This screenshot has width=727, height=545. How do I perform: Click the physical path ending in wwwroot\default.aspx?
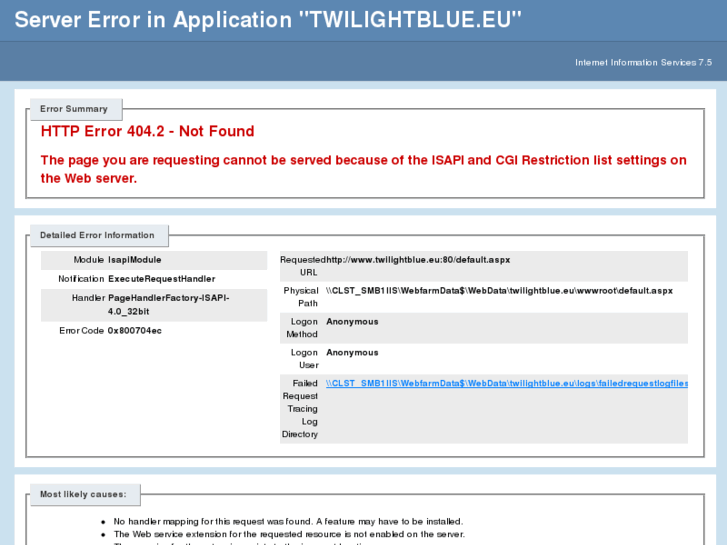click(x=499, y=291)
